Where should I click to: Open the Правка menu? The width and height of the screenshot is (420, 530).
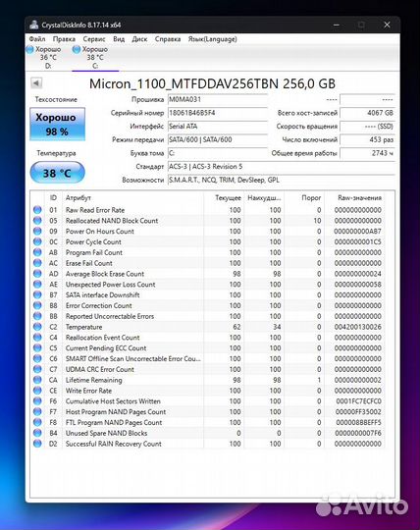point(64,39)
